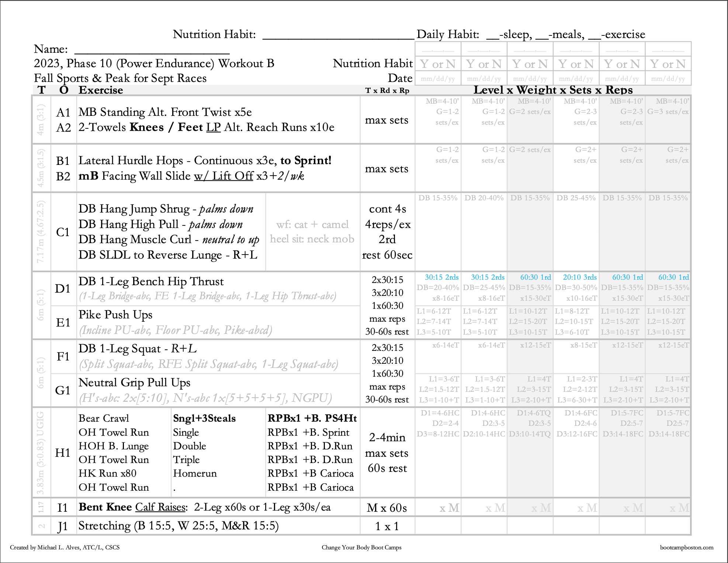
Task: Click the 'G=3 sets/ex' cell
Action: (x=668, y=111)
